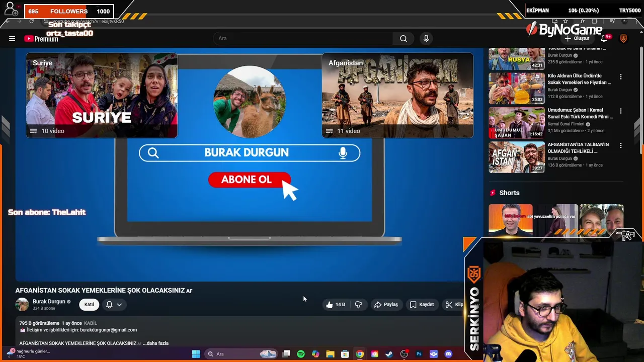This screenshot has width=644, height=362.
Task: Expand the description with daha fazla
Action: [155, 343]
